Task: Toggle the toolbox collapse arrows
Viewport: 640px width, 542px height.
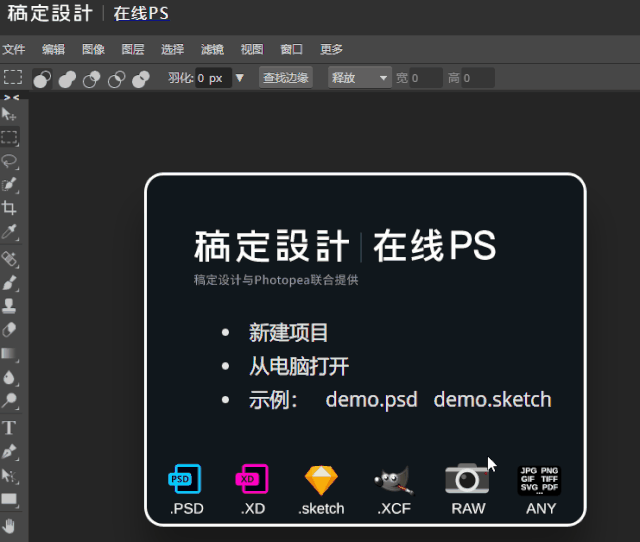Action: coord(10,97)
